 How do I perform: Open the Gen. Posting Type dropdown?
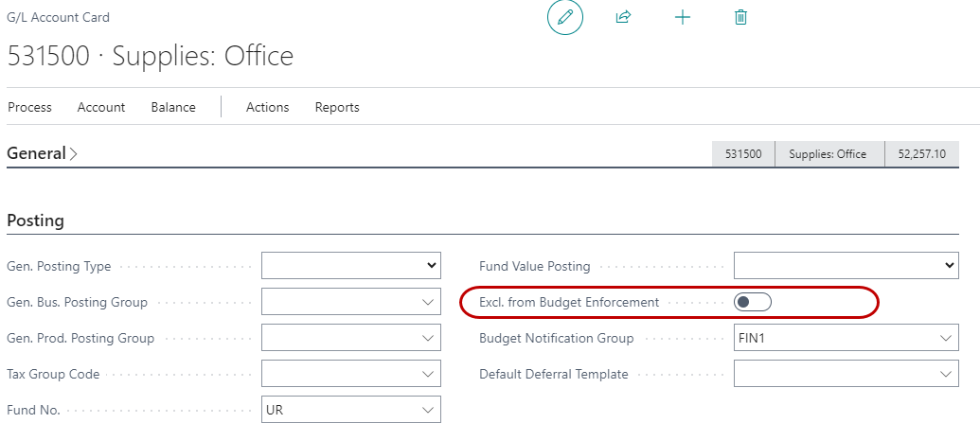432,266
